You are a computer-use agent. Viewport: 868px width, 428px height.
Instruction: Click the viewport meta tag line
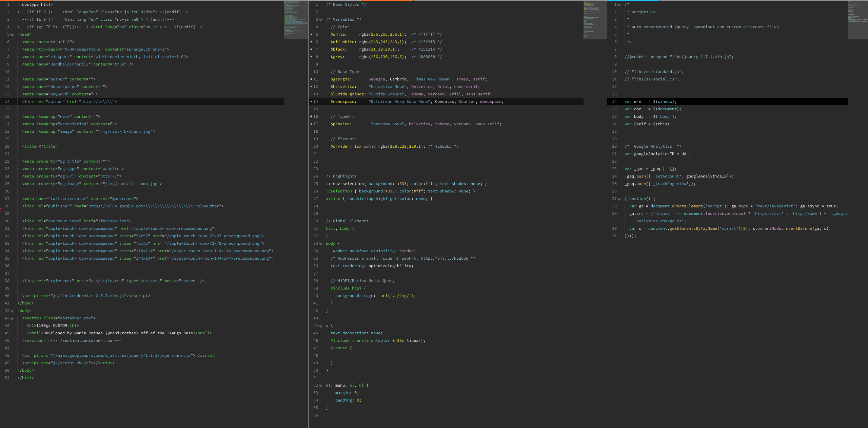pos(105,57)
